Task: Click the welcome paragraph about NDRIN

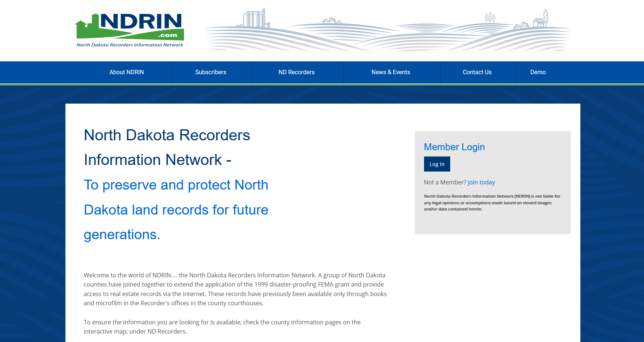Action: 234,289
